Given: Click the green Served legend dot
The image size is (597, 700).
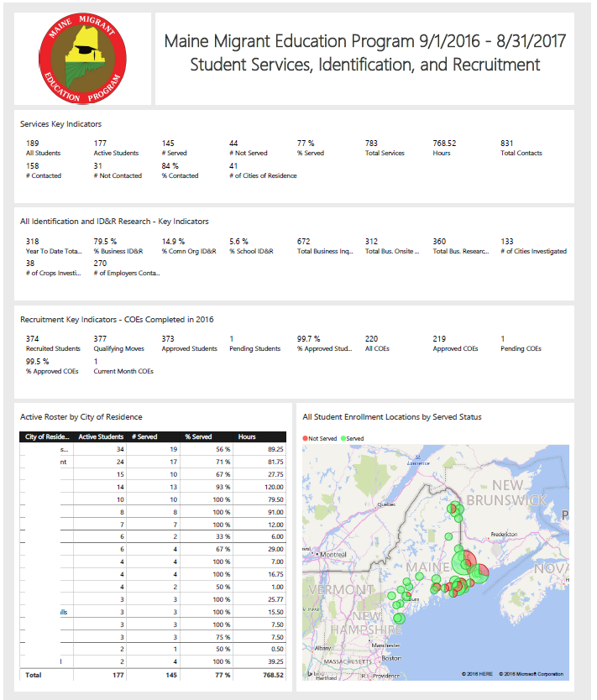Looking at the screenshot, I should coord(343,438).
